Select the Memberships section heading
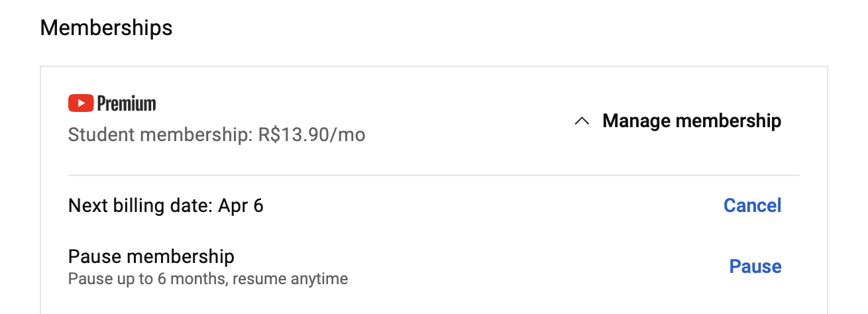 pyautogui.click(x=106, y=28)
